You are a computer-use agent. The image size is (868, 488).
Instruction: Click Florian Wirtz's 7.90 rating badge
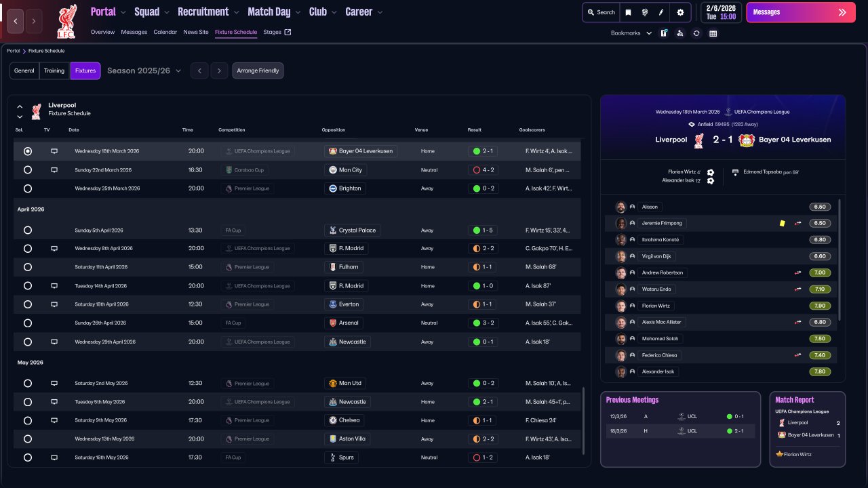820,306
